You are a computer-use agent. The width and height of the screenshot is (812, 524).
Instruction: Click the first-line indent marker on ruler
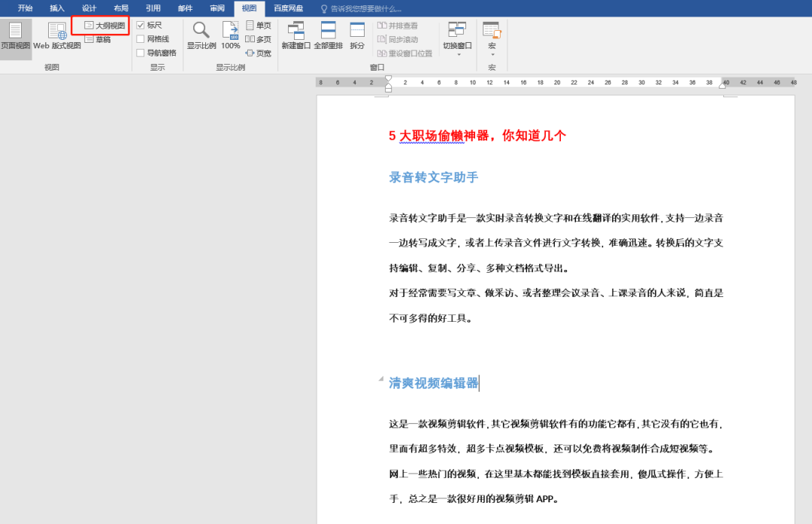tap(389, 79)
